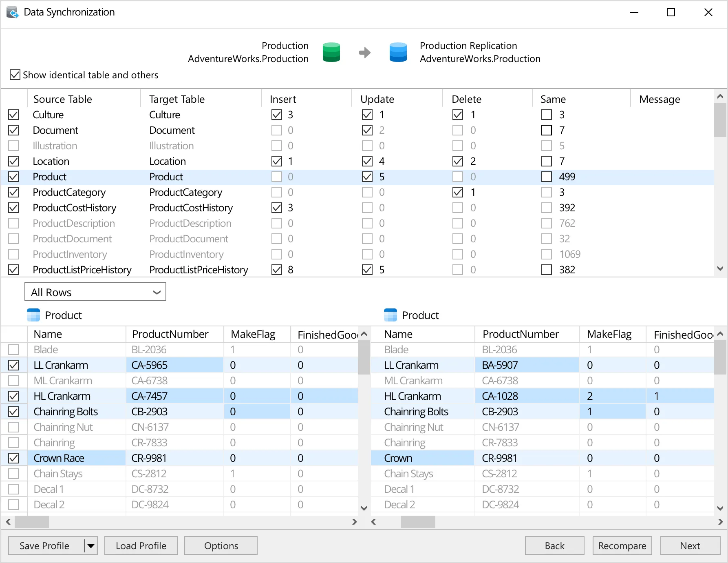The image size is (728, 563).
Task: Uncheck the Document table row checkbox
Action: point(13,130)
